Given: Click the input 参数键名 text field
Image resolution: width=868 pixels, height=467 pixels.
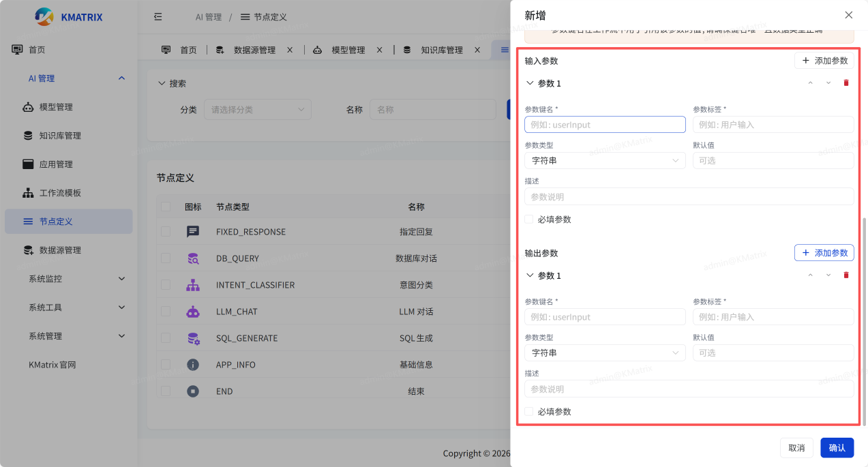Looking at the screenshot, I should pos(605,125).
